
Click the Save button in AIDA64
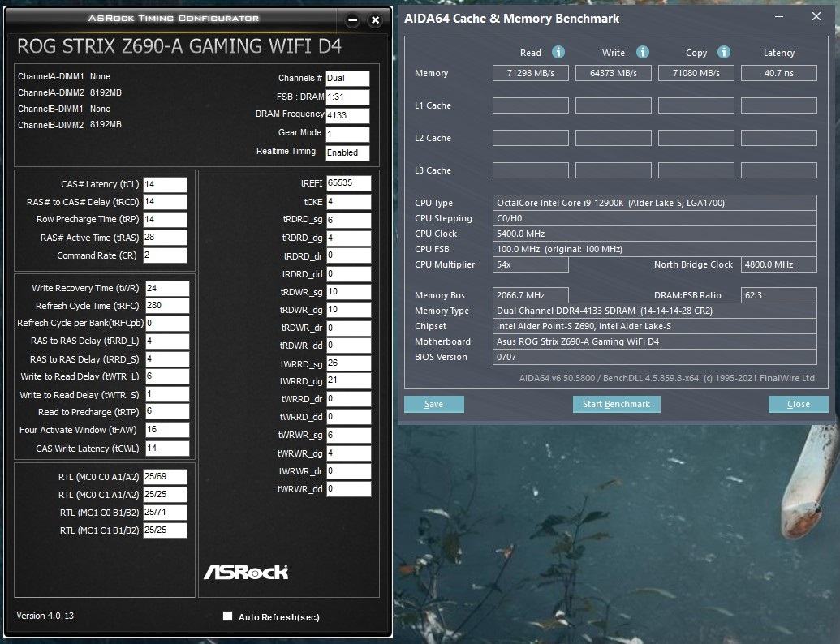(434, 404)
